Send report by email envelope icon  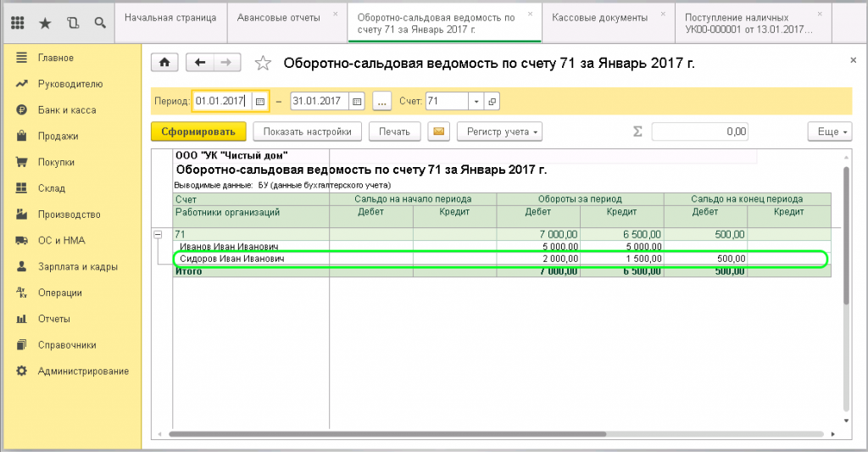click(x=438, y=131)
